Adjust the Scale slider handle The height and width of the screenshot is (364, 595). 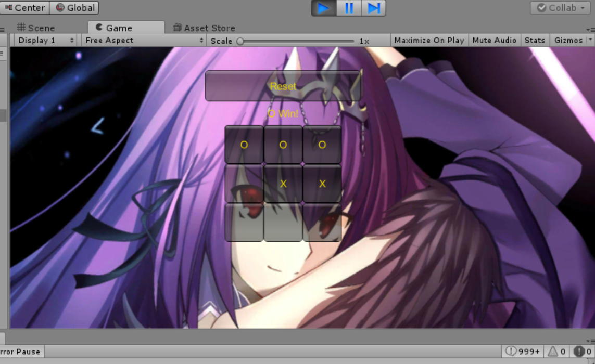240,41
